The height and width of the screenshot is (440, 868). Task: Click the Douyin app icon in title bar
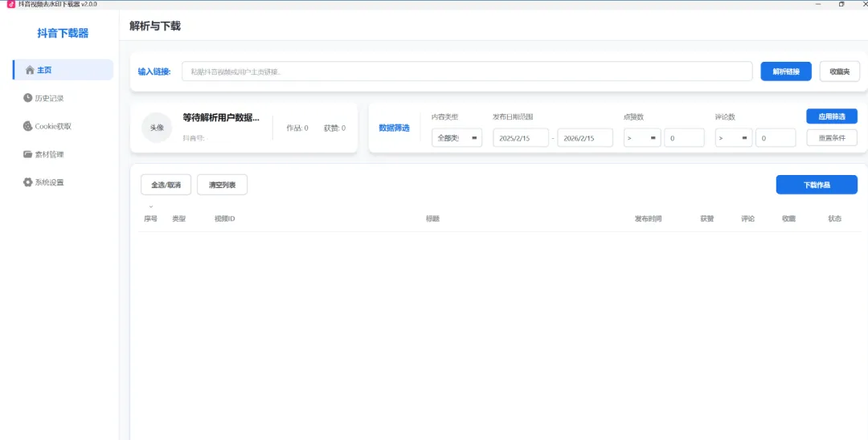click(x=11, y=4)
